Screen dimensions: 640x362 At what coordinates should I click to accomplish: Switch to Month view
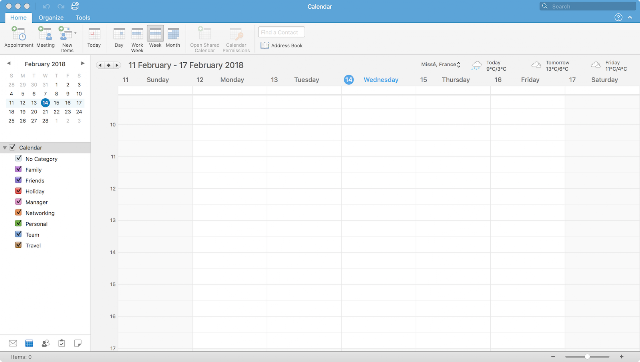point(173,37)
